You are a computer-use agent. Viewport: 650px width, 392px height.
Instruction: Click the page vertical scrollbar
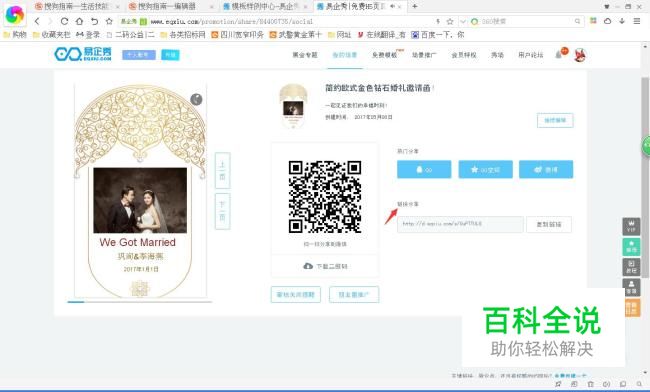645,177
